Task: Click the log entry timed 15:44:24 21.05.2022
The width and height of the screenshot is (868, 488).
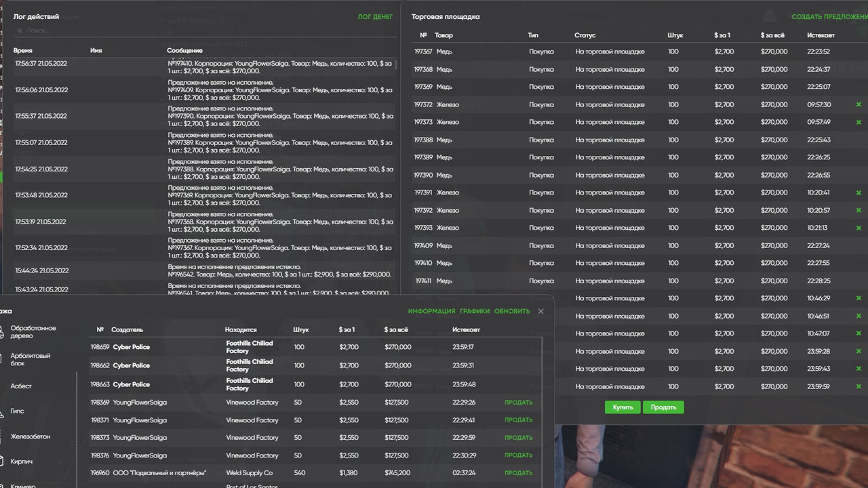Action: click(x=204, y=270)
